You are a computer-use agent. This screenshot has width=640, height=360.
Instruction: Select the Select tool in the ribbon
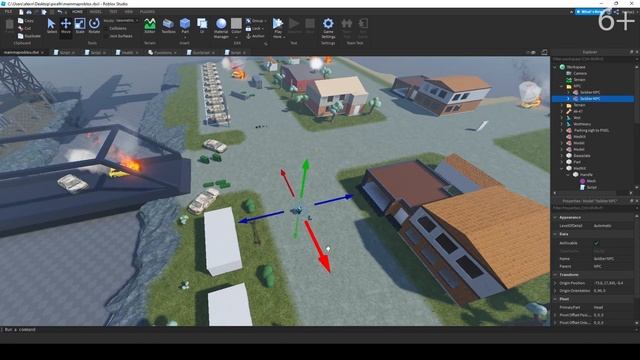[x=51, y=26]
